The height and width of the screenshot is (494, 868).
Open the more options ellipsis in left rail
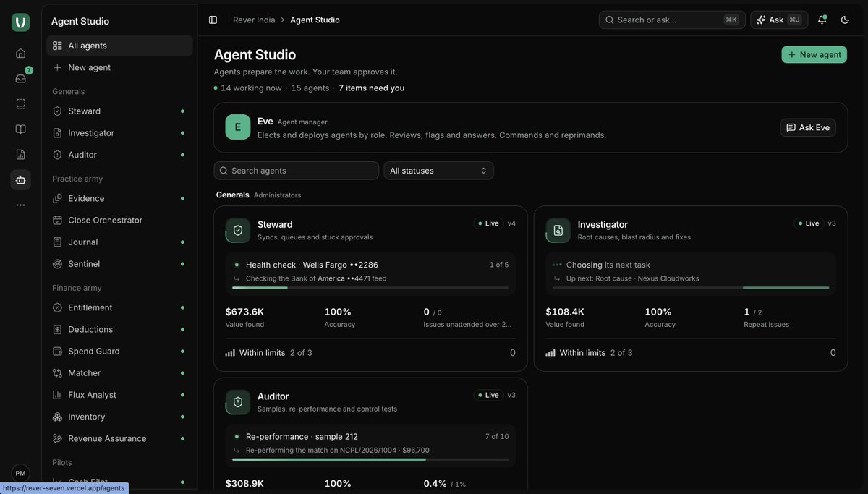[x=20, y=205]
